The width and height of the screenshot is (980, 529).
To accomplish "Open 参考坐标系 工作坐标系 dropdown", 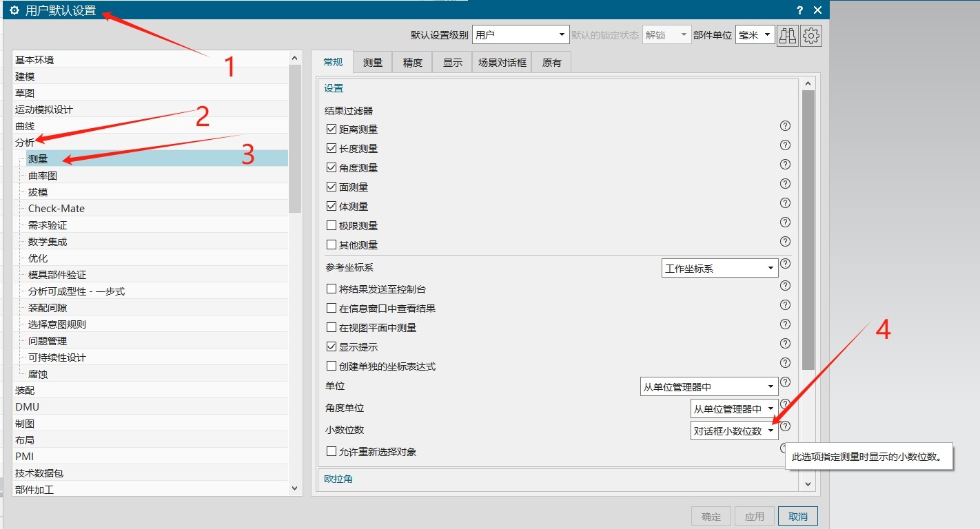I will click(x=719, y=268).
